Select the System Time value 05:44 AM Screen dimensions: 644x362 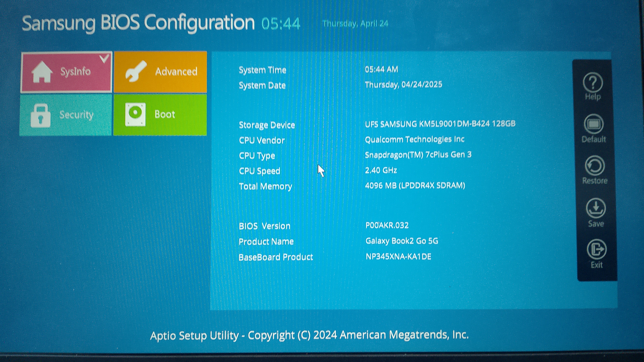click(x=382, y=69)
